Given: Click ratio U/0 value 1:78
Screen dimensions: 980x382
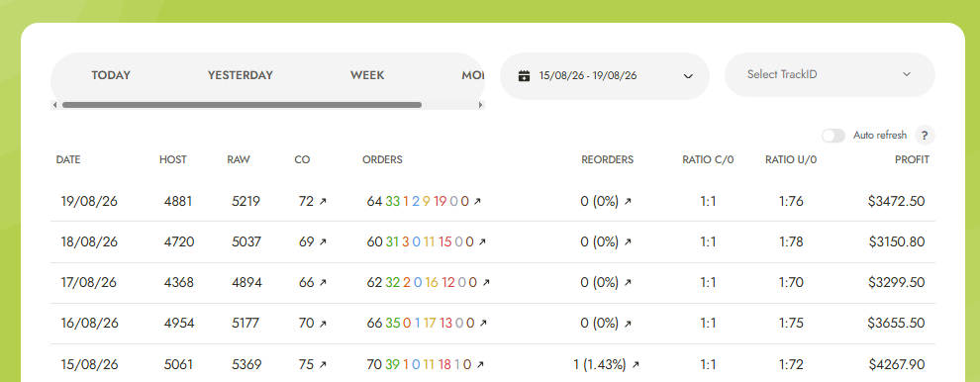Looking at the screenshot, I should tap(791, 241).
